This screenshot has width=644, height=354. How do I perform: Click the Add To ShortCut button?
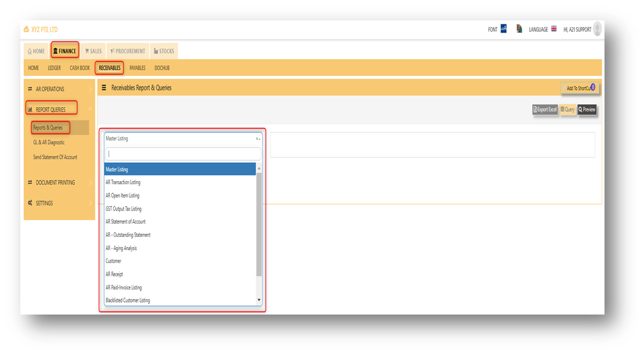(579, 88)
